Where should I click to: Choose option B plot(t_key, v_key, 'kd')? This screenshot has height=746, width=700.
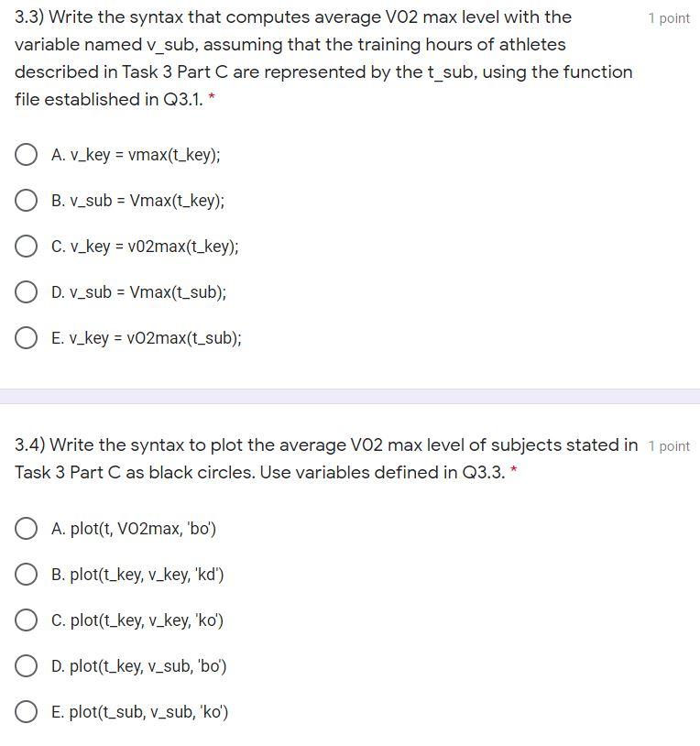click(27, 575)
